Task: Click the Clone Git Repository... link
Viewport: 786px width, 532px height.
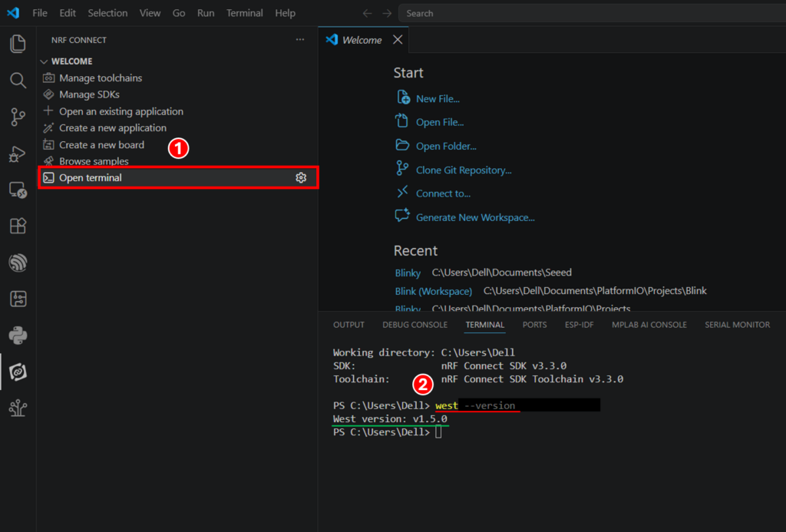Action: tap(464, 170)
